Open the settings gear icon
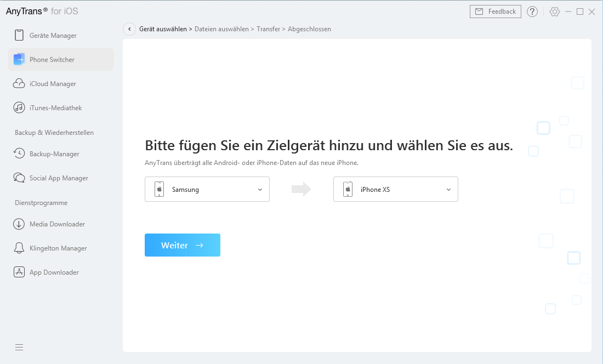Screen dimensions: 603x364 (x=555, y=12)
